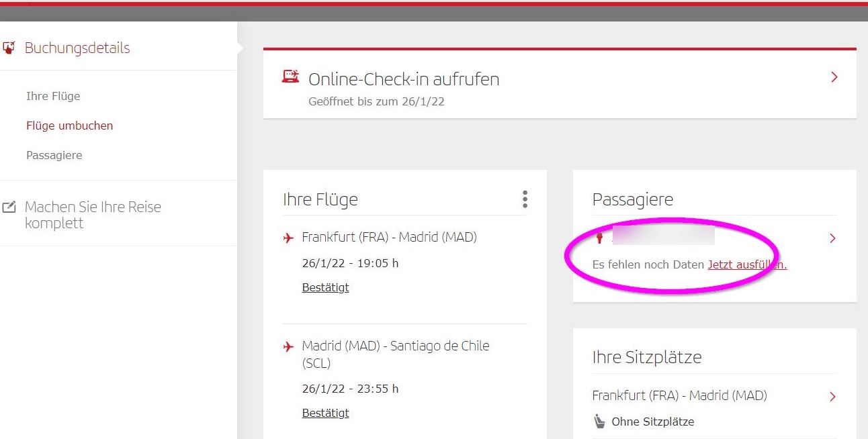The width and height of the screenshot is (868, 439).
Task: Click the passenger person icon in Passagiere card
Action: point(600,238)
